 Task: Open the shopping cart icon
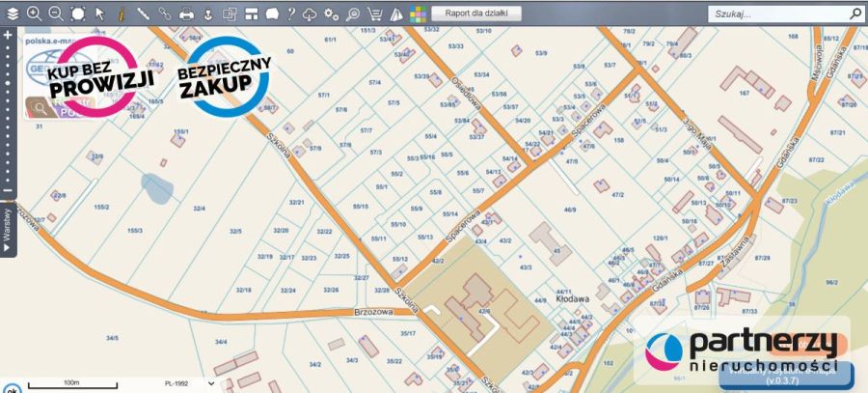click(x=376, y=14)
